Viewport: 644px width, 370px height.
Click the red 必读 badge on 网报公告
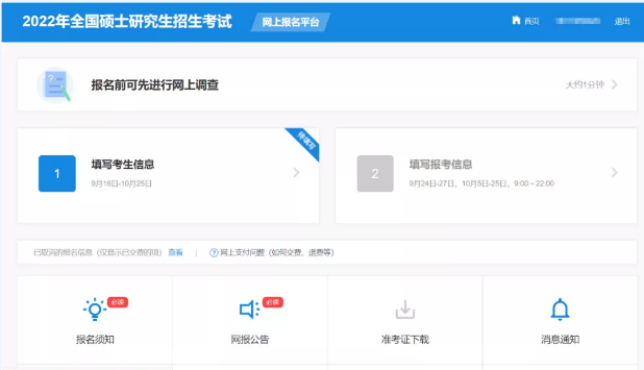tap(273, 302)
